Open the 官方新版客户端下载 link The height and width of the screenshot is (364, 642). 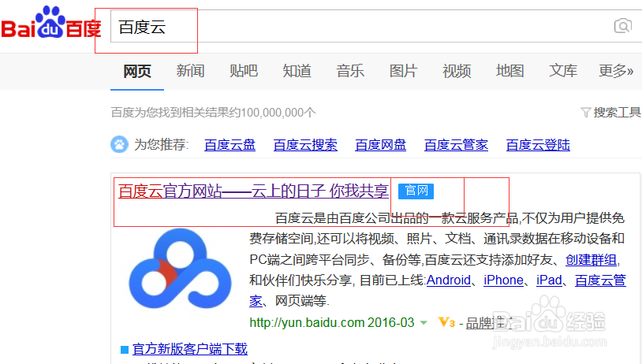(x=190, y=349)
